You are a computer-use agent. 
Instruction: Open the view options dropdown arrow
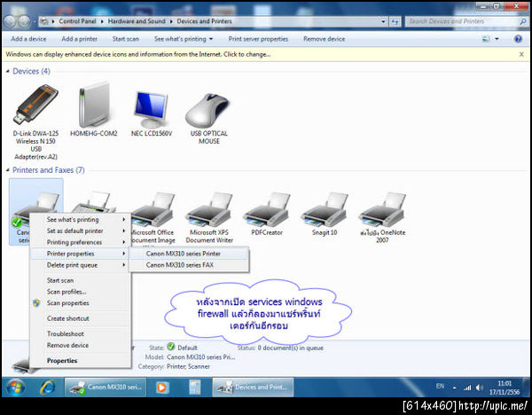click(497, 39)
